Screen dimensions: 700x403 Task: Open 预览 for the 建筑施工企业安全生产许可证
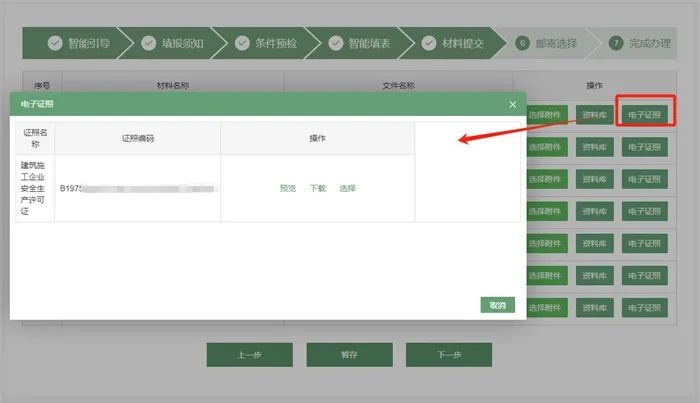(288, 188)
